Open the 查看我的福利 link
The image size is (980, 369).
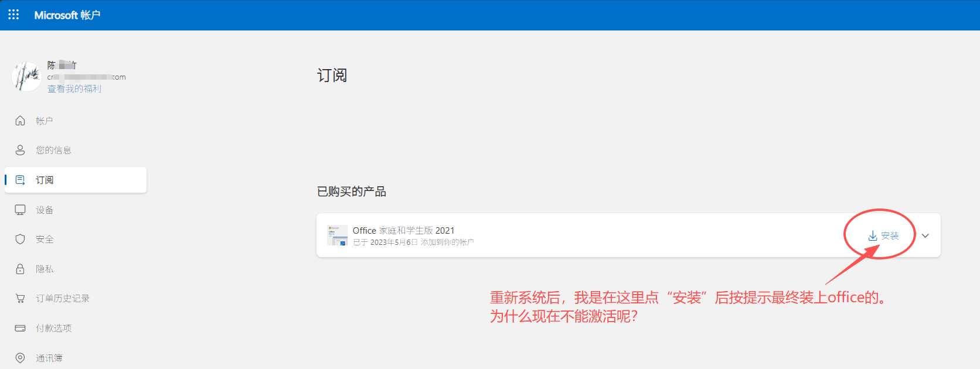click(74, 88)
